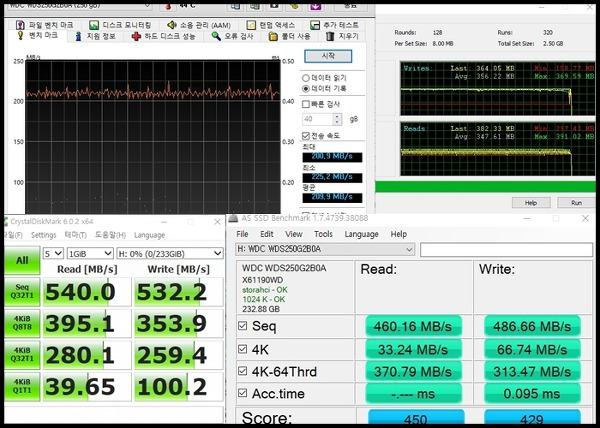This screenshot has height=428, width=600.
Task: Click the folder icon for 폴더 사용
Action: [273, 36]
